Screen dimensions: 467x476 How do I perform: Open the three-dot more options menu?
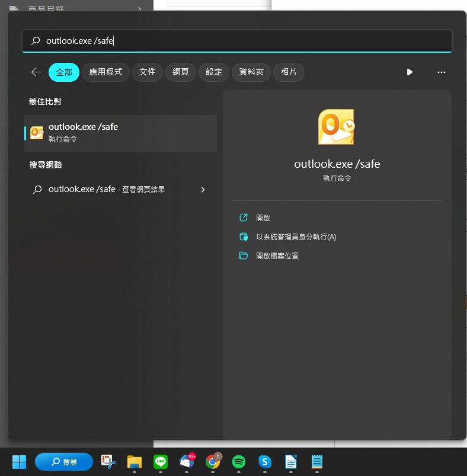click(x=441, y=72)
